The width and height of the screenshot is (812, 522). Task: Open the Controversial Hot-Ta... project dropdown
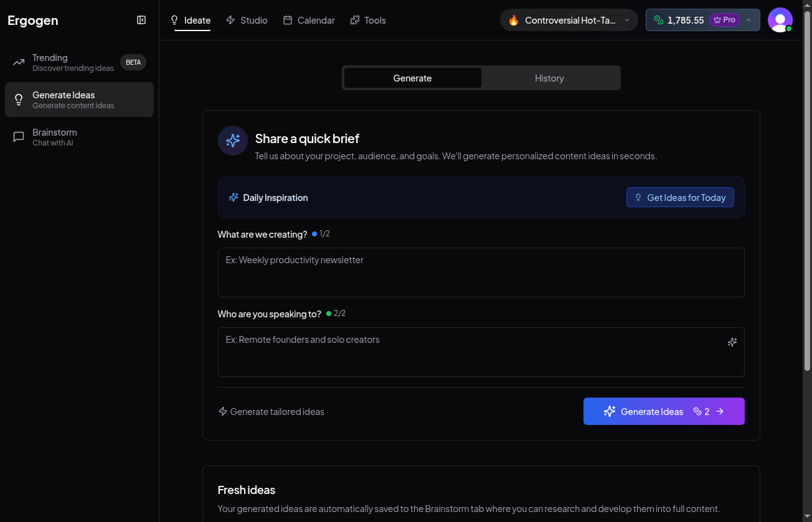tap(569, 20)
